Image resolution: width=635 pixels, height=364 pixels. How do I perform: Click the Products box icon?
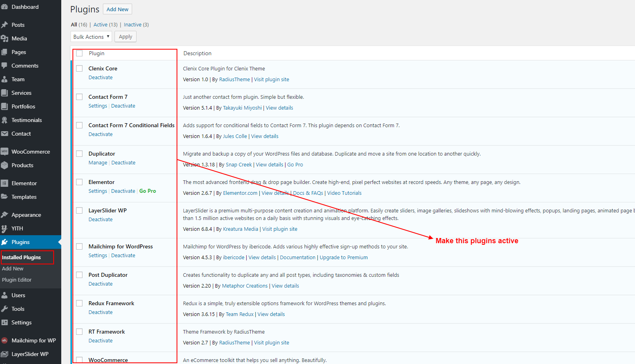4,165
